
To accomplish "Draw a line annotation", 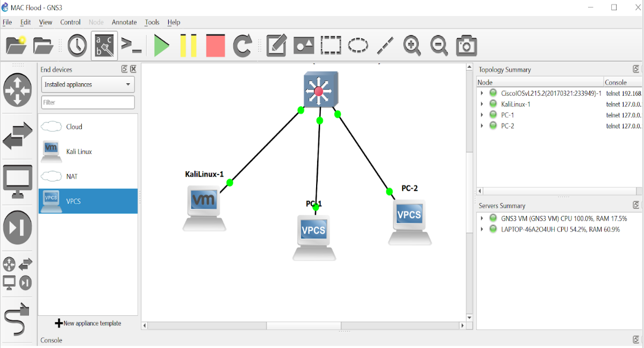I will [385, 46].
